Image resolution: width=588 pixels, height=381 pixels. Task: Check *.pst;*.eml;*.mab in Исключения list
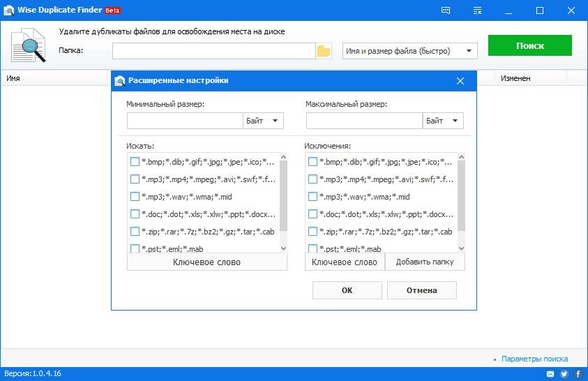[312, 248]
